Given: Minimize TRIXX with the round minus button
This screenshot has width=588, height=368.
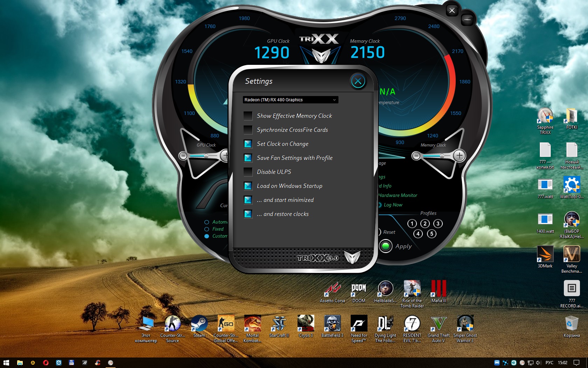Looking at the screenshot, I should click(467, 20).
